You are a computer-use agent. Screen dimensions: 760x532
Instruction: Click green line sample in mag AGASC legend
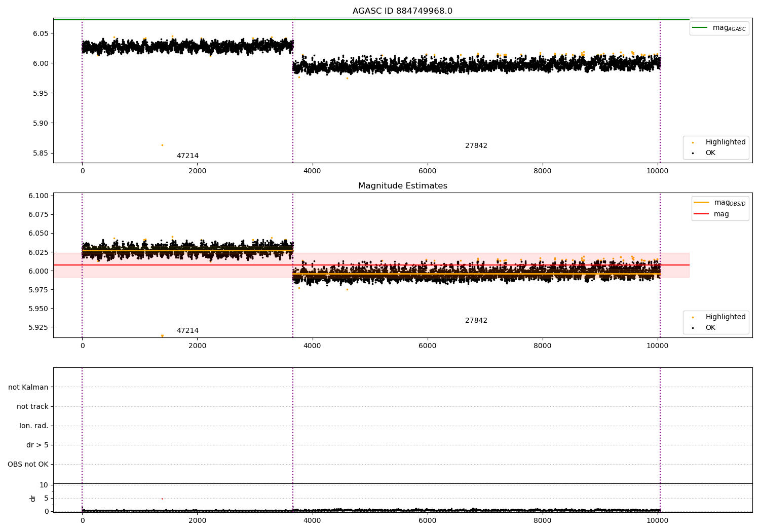tap(700, 27)
